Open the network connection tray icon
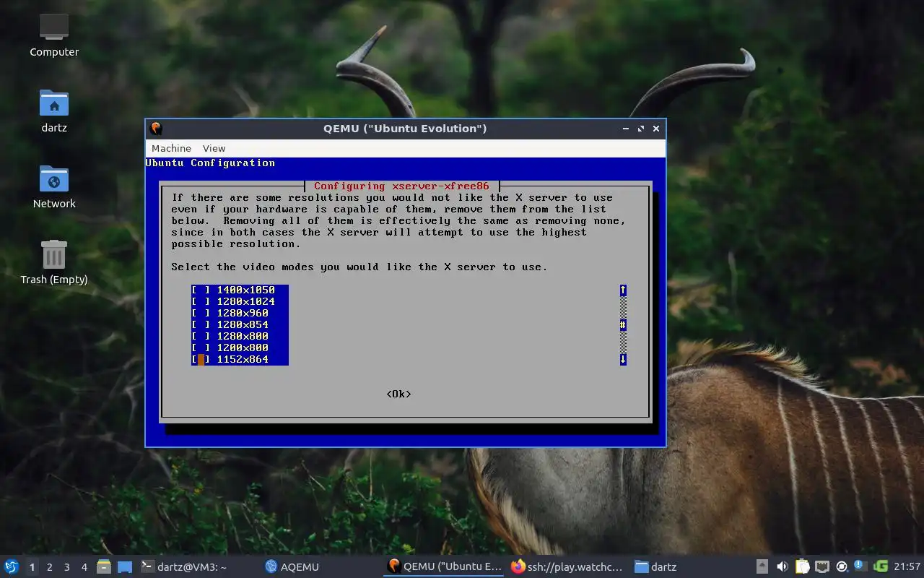 coord(821,566)
